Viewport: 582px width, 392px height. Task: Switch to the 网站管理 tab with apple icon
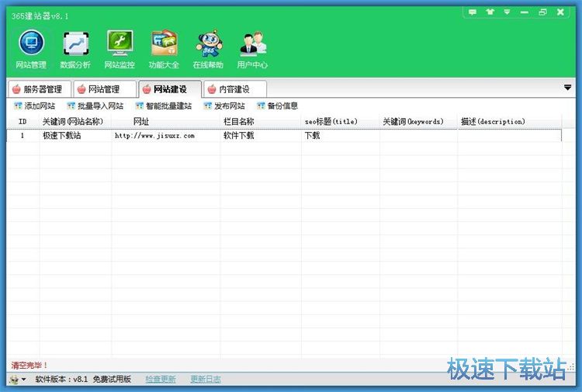click(x=104, y=89)
